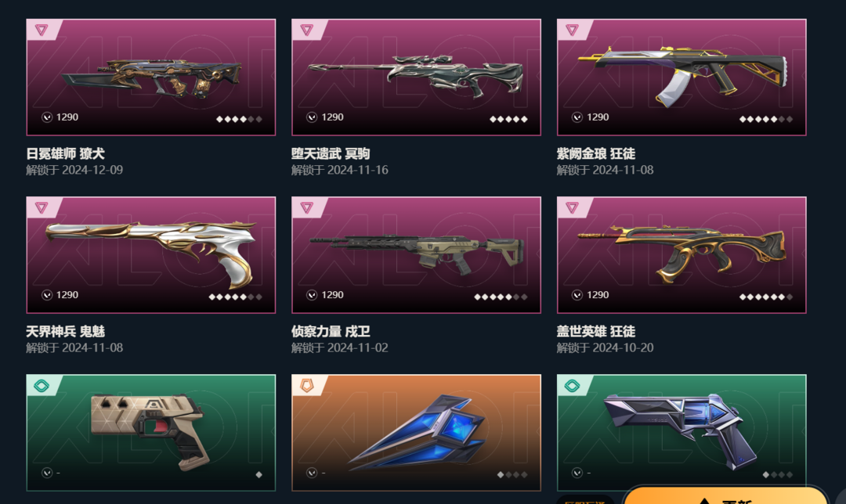Click the orange tier icon on blue knife card

307,385
